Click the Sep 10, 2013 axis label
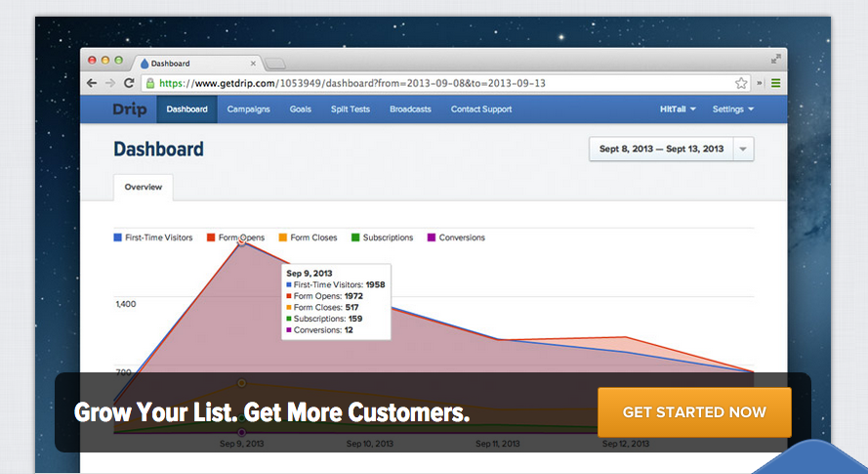Viewport: 868px width, 474px height. 370,444
